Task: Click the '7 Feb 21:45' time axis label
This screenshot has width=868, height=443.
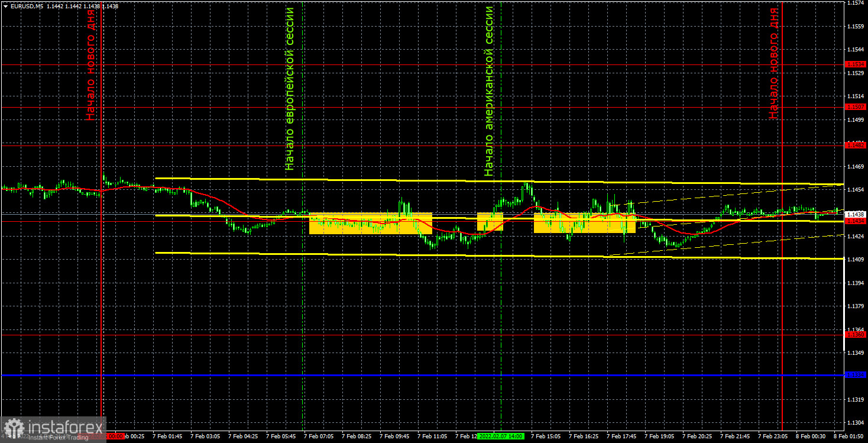Action: 735,436
